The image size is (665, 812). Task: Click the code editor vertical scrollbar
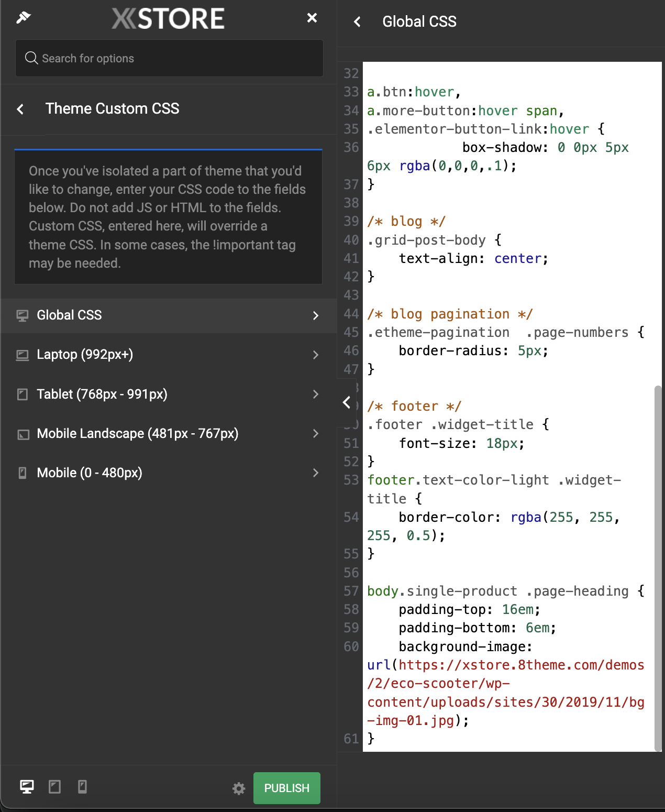(658, 568)
